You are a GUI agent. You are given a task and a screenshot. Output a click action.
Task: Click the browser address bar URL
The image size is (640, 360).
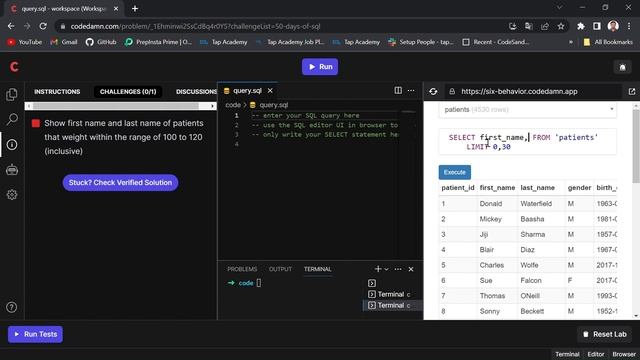pos(195,27)
